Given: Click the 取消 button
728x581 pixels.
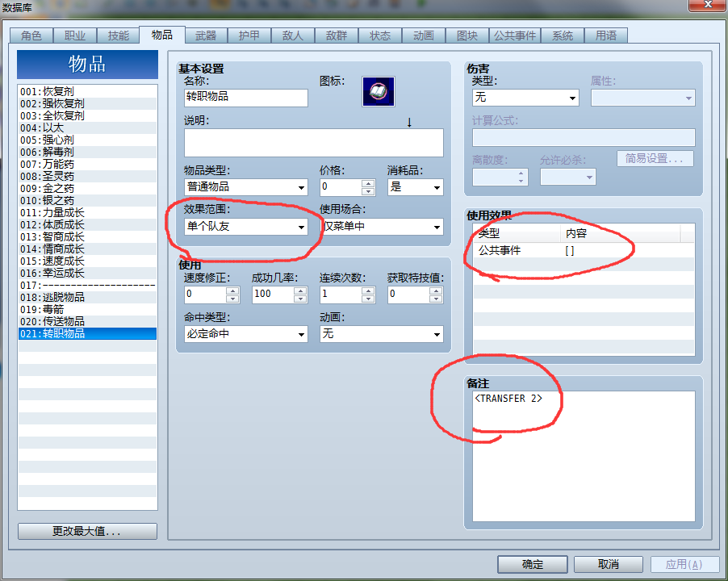Looking at the screenshot, I should point(609,564).
